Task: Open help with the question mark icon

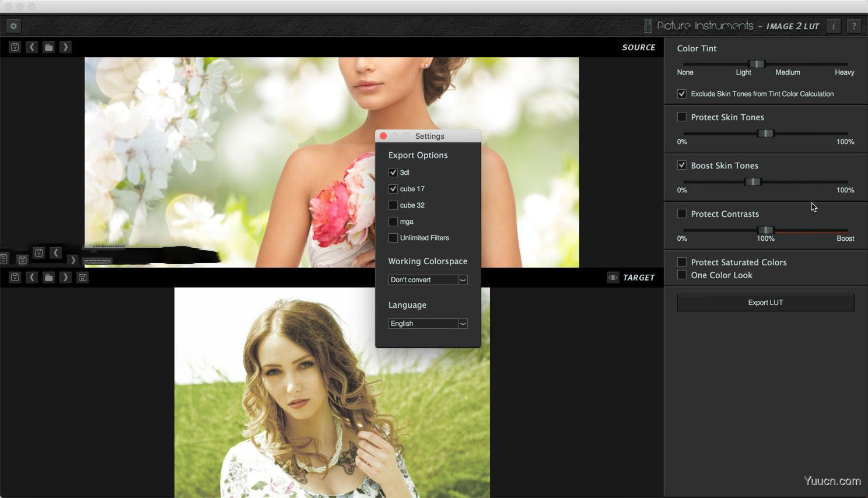Action: [x=854, y=26]
